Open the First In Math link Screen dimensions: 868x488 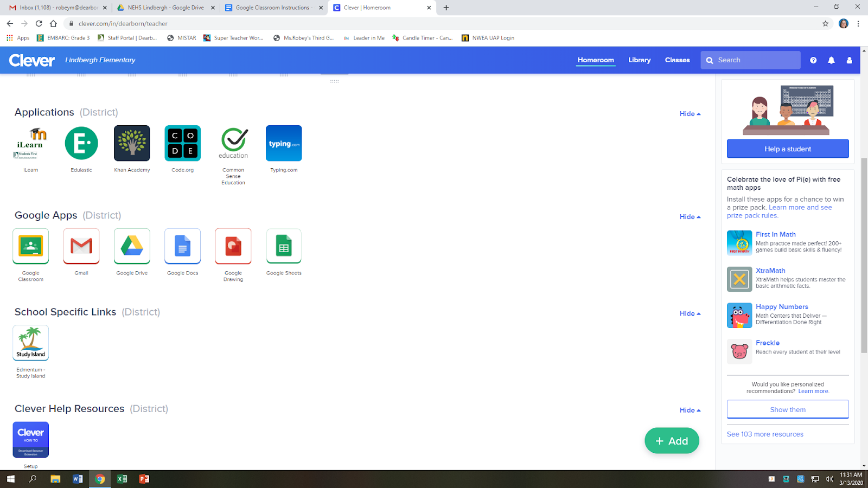776,235
